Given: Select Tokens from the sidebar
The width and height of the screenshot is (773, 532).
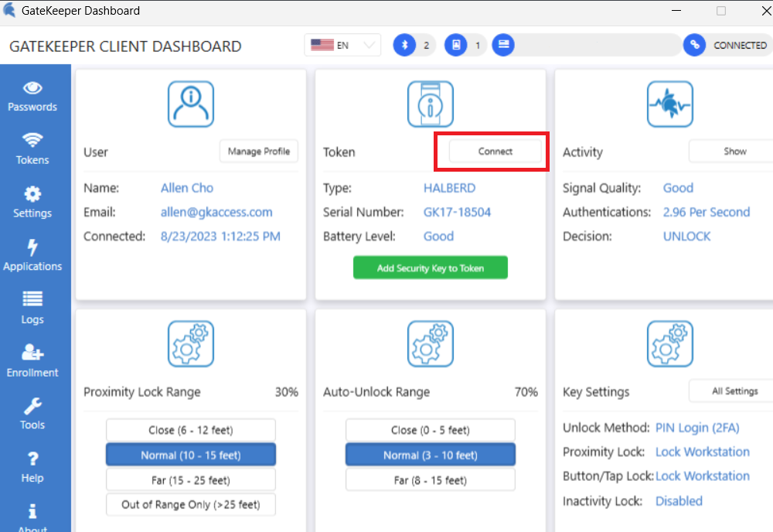Looking at the screenshot, I should tap(32, 148).
